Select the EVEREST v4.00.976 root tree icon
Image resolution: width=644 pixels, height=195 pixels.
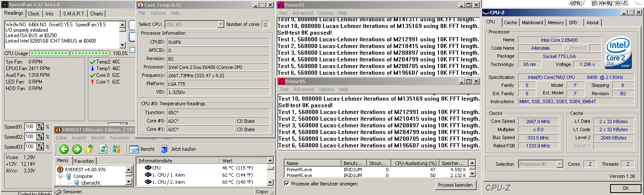[x=60, y=170]
